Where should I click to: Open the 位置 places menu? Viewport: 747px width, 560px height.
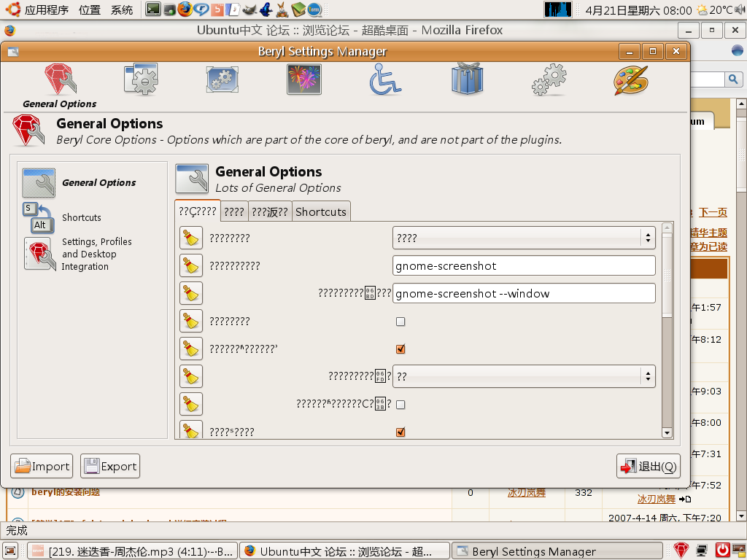click(90, 9)
